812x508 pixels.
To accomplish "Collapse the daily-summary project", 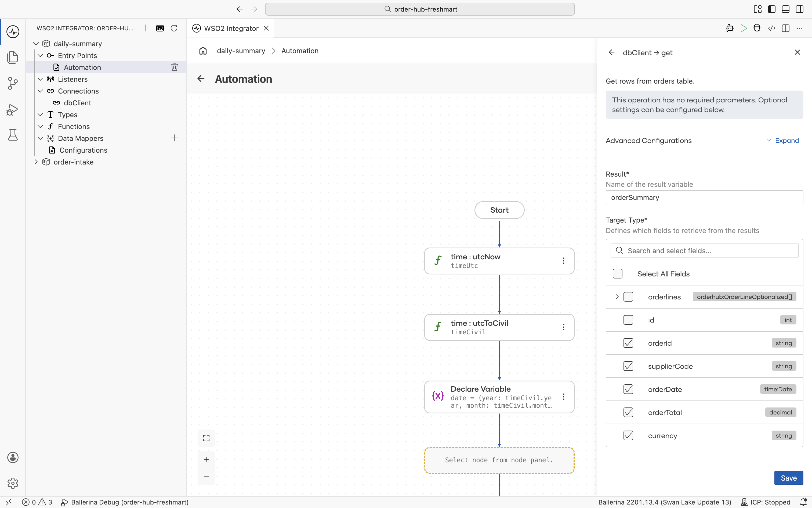I will [36, 44].
